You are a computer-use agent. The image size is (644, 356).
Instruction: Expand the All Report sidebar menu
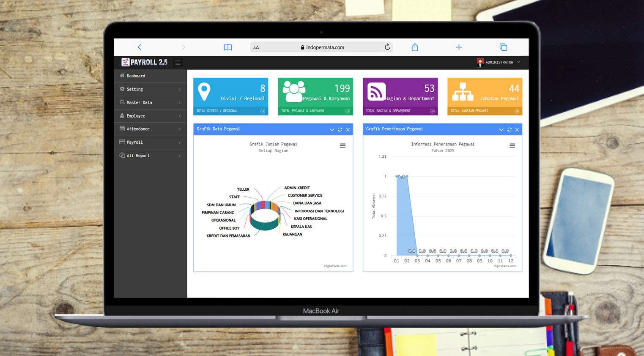tap(150, 156)
